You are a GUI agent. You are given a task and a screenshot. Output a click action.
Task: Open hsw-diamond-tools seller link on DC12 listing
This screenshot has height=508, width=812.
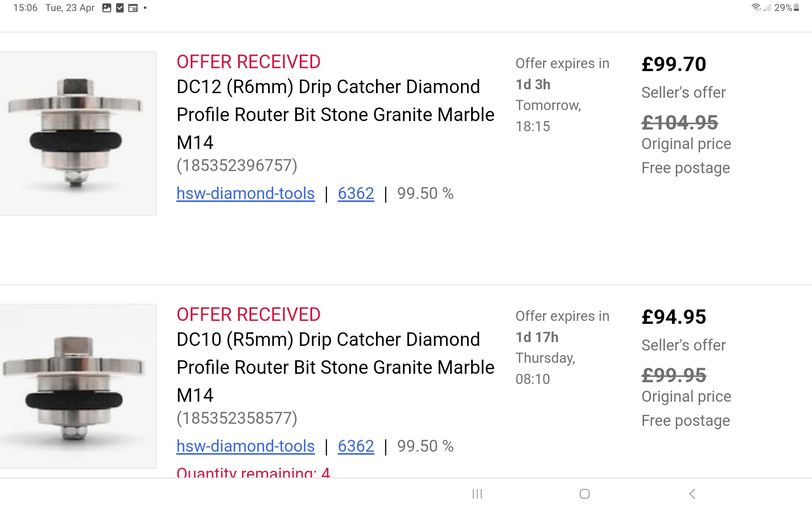245,193
